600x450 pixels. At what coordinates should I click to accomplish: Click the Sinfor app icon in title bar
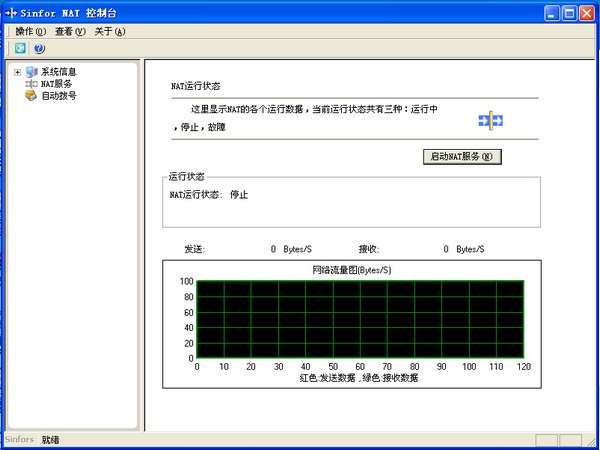coord(13,13)
